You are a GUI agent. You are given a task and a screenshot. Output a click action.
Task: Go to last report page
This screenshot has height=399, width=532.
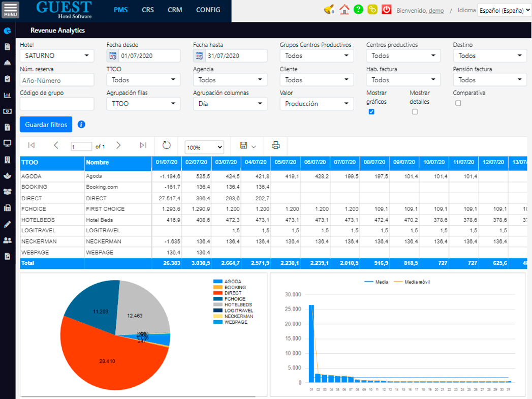pos(143,145)
